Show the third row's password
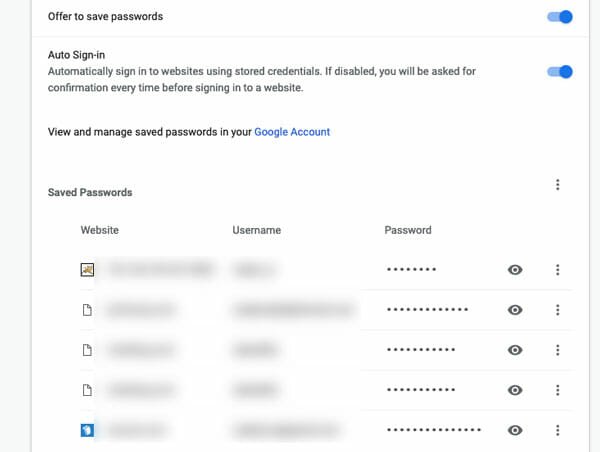600x452 pixels. (515, 350)
